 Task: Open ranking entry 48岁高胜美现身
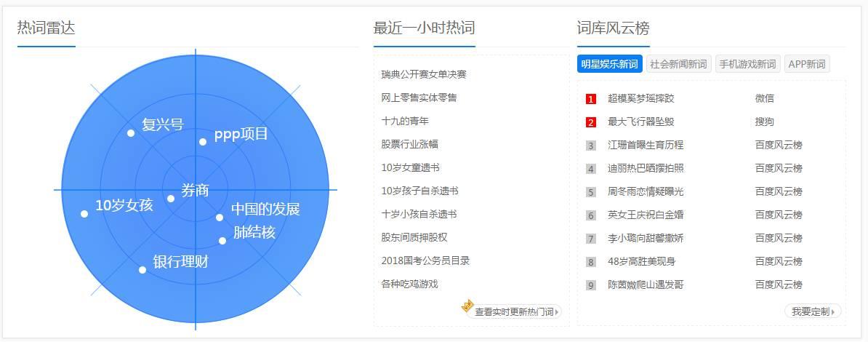click(x=642, y=262)
